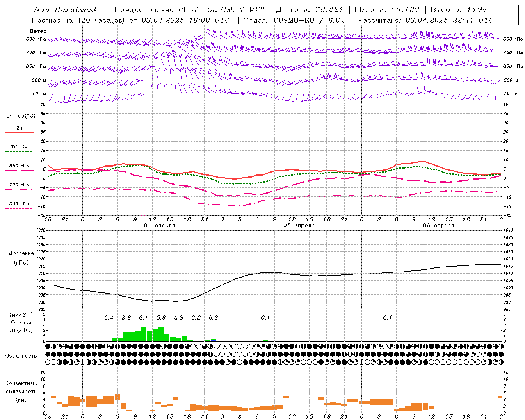
Task: Click the 'Облачность' cloud cover label
Action: point(21,356)
